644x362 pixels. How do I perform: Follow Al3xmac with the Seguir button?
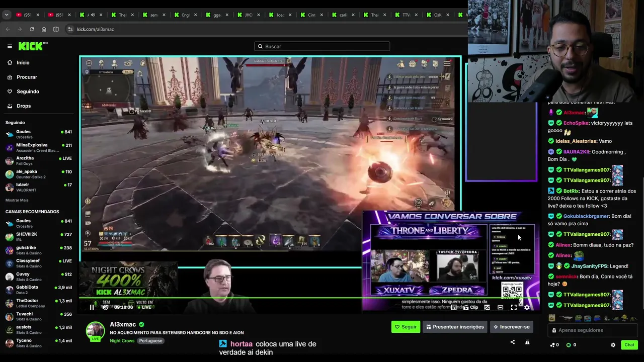coord(406,327)
